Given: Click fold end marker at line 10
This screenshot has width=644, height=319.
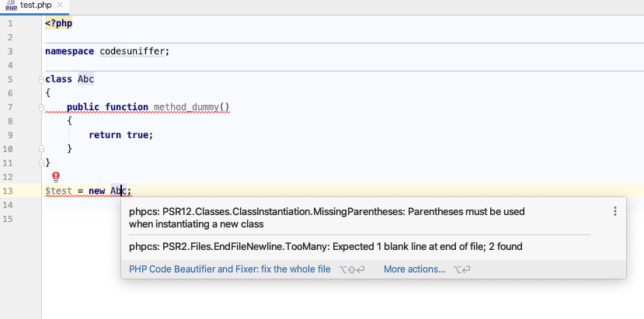Looking at the screenshot, I should pos(41,148).
